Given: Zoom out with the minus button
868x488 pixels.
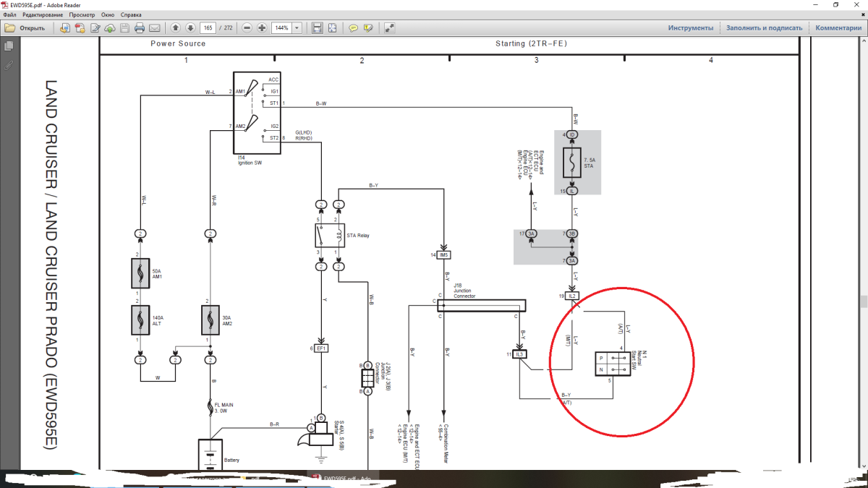Looking at the screenshot, I should tap(247, 27).
